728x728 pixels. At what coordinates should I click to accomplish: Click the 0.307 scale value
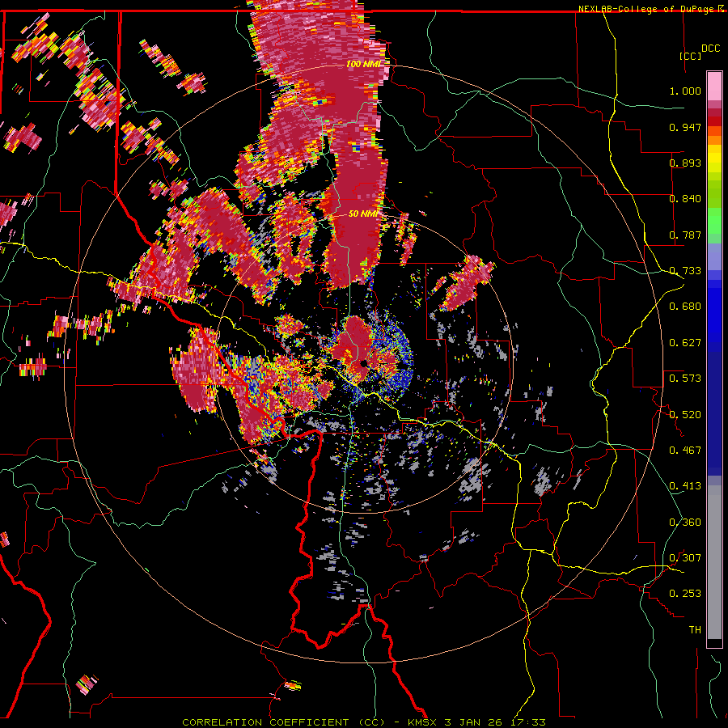pos(685,558)
